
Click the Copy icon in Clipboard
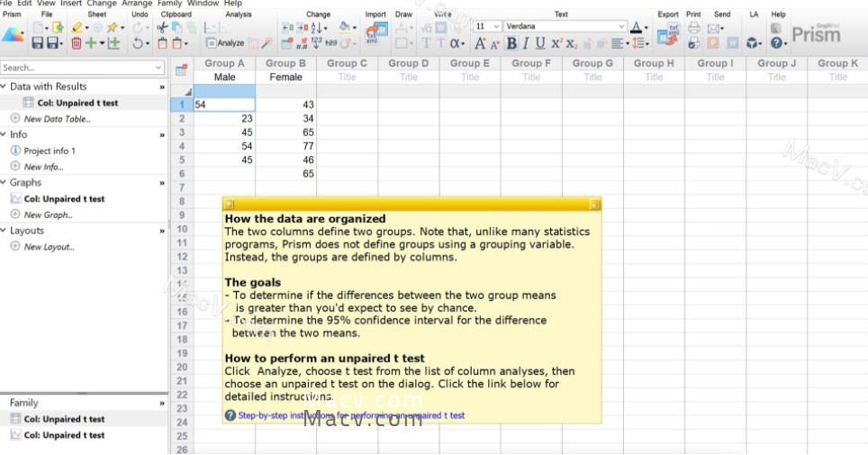[x=177, y=27]
